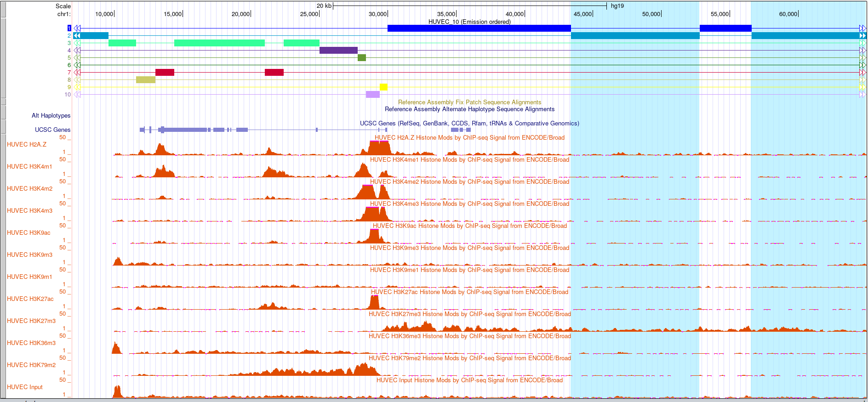The height and width of the screenshot is (402, 868).
Task: Click the HUVEC H3K79m2 left track label
Action: click(31, 365)
